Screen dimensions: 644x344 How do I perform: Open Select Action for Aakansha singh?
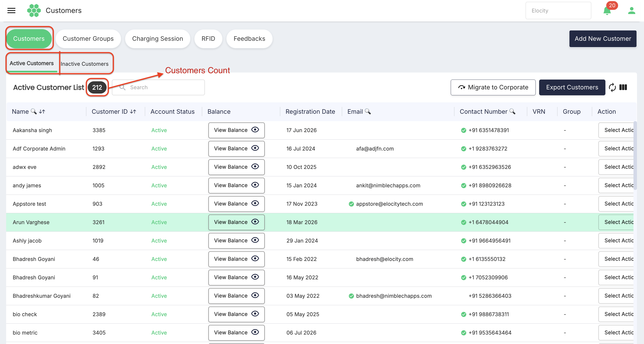pyautogui.click(x=616, y=130)
